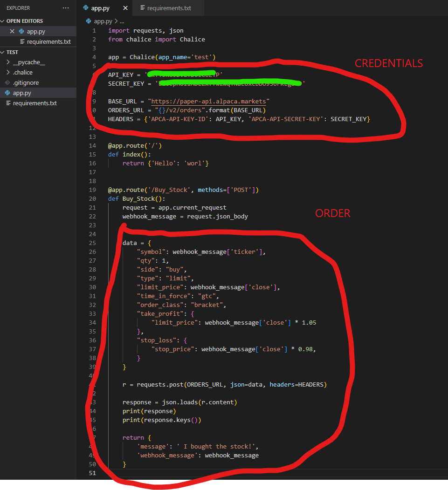Image resolution: width=448 pixels, height=490 pixels.
Task: Click requirements.txt icon under Open Editors
Action: 22,41
